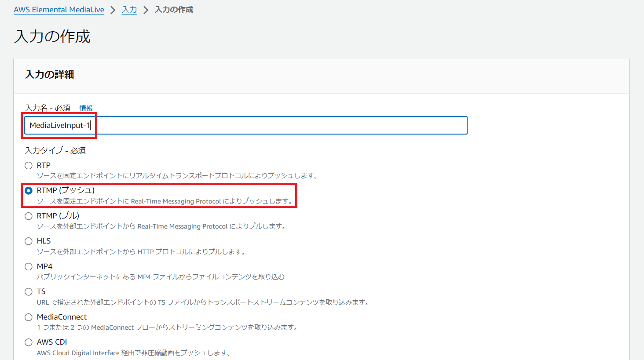Select the MediaConnect input type radio button

pos(29,317)
